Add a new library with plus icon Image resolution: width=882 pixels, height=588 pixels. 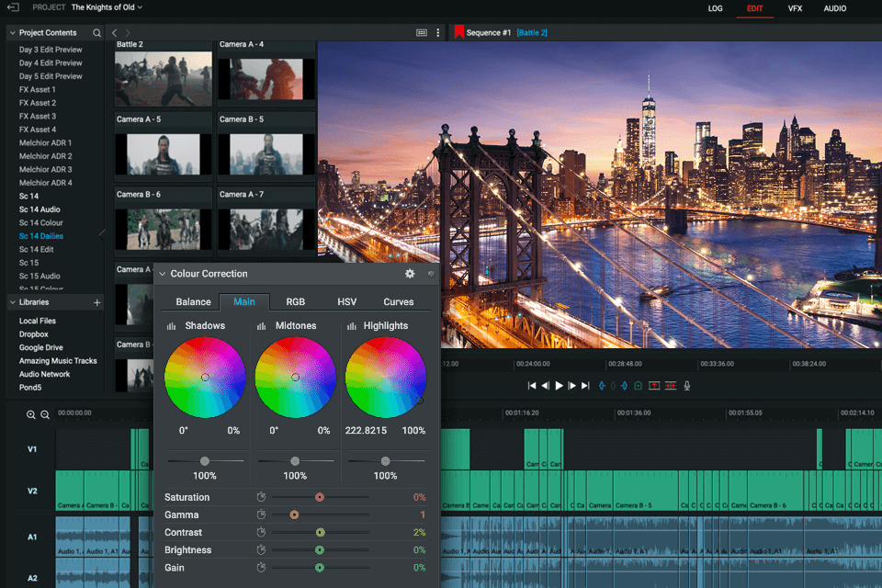click(96, 302)
